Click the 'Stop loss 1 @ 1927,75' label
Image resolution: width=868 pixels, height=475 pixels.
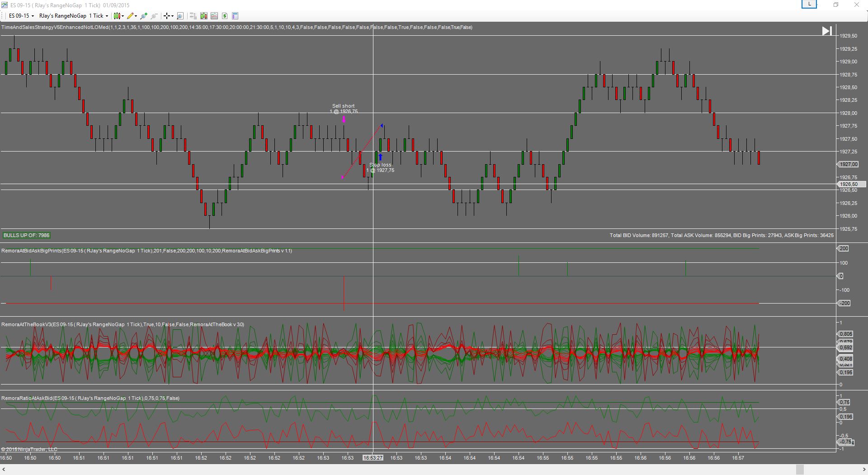(x=380, y=167)
